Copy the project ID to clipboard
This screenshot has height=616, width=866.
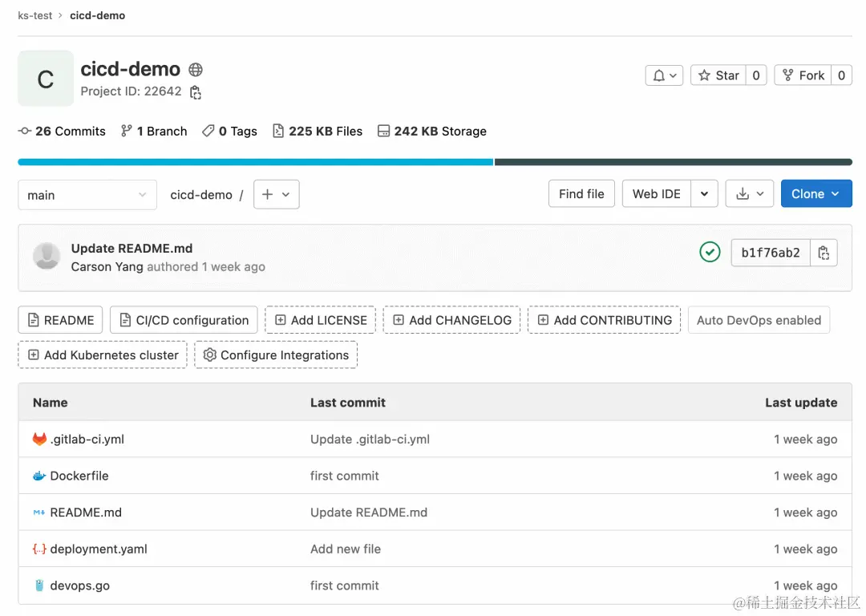point(195,92)
